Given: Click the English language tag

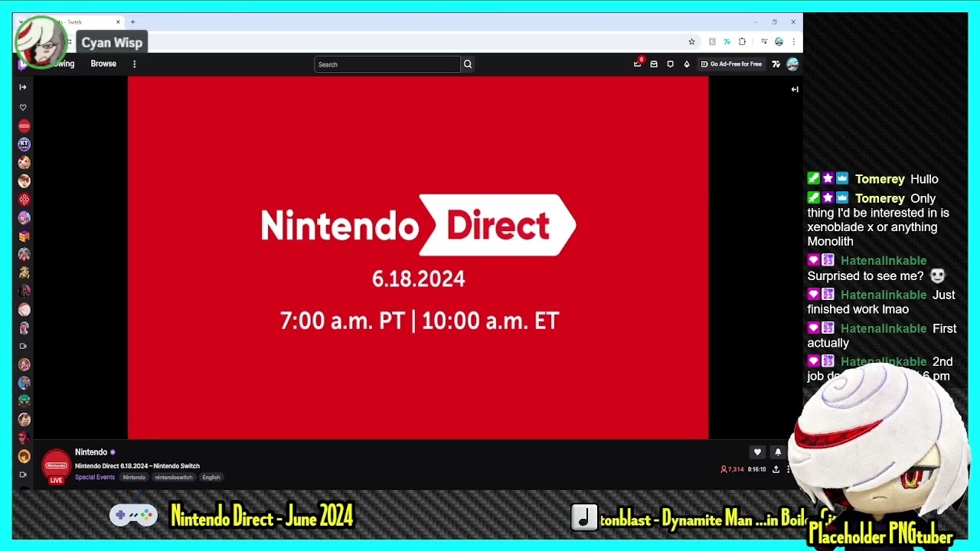Looking at the screenshot, I should coord(211,478).
